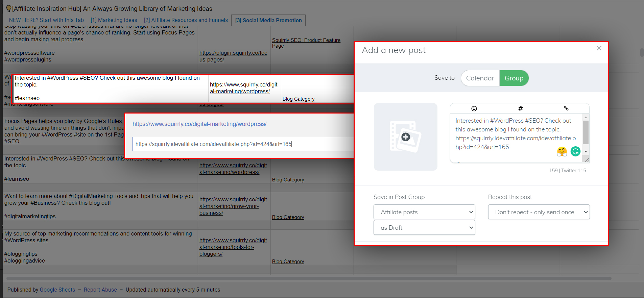Click Blog Category link beside tools-for-bloggers URL

288,262
